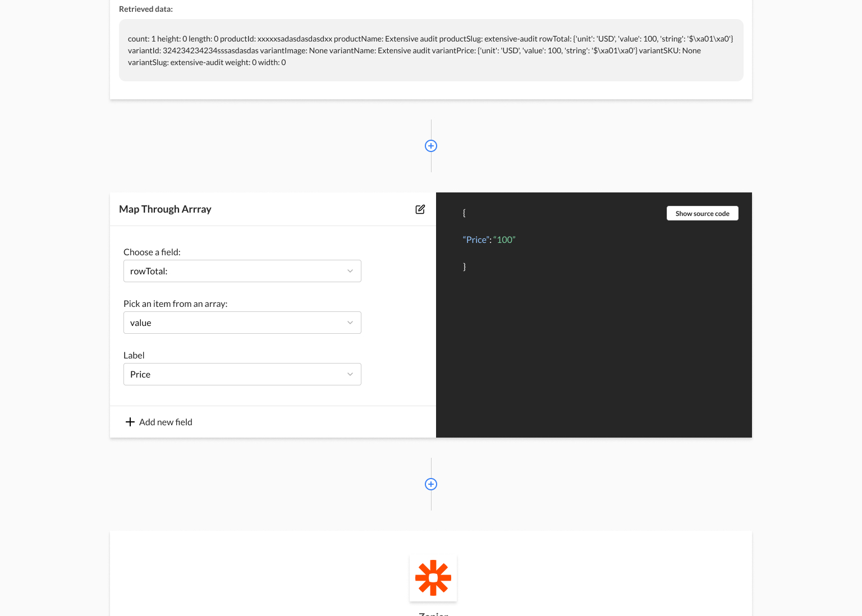This screenshot has width=862, height=616.
Task: Click the plus icon above Map Through Arrray
Action: tap(431, 146)
